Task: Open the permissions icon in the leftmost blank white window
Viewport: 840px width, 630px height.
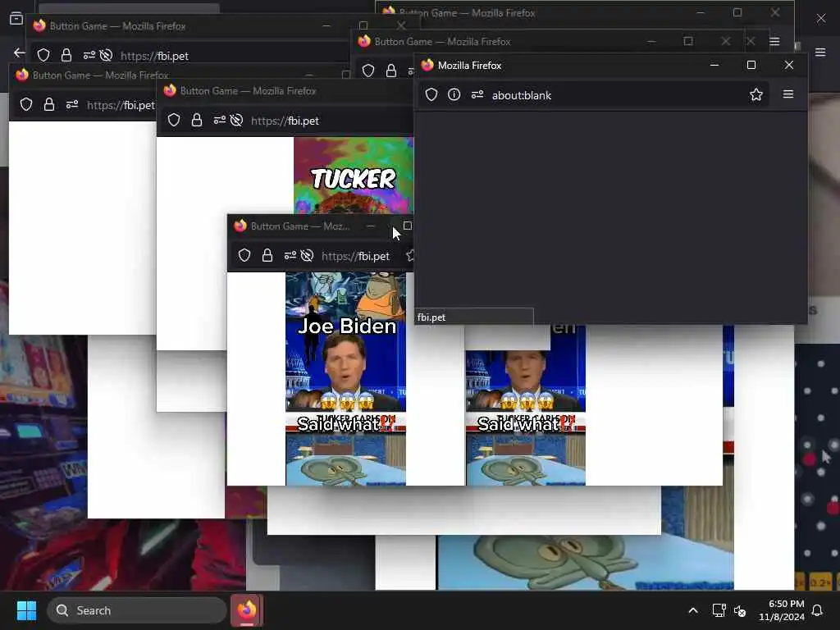Action: 72,104
